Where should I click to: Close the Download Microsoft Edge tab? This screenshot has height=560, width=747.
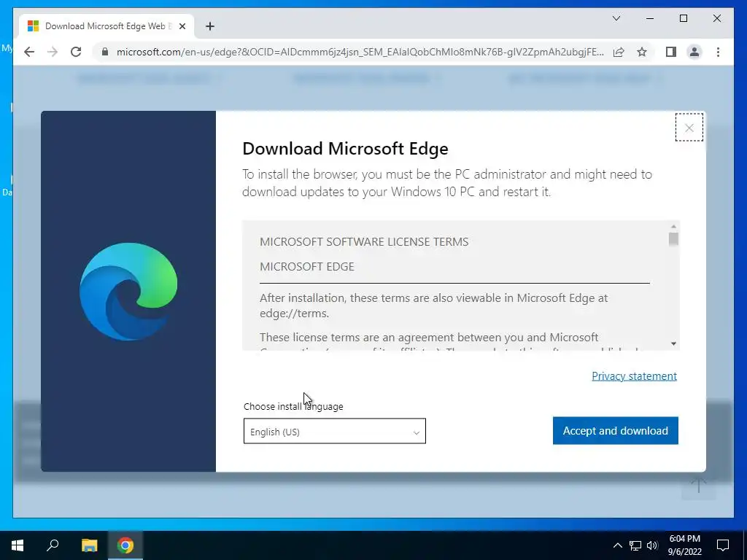coord(182,26)
